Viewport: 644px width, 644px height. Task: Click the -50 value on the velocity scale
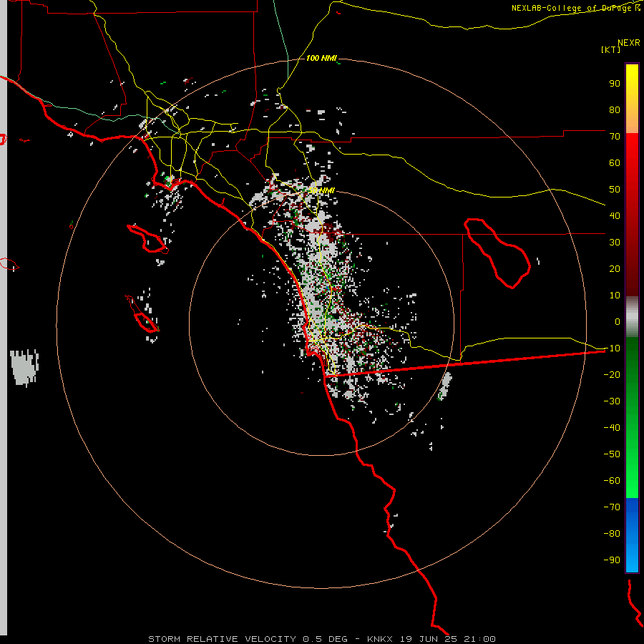point(612,454)
